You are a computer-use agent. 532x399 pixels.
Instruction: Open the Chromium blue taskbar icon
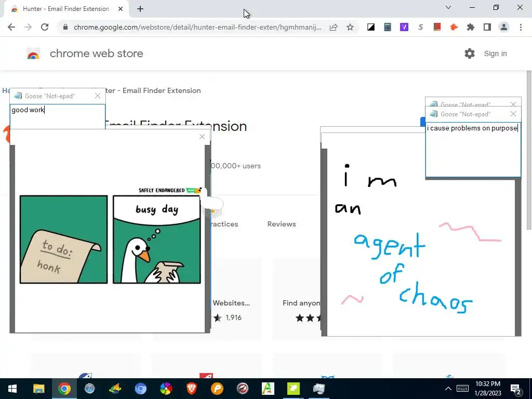coord(140,389)
